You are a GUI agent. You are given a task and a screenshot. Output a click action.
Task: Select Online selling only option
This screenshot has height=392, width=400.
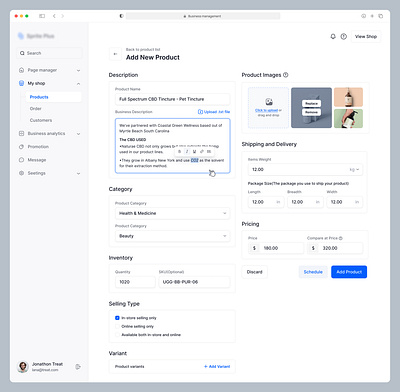(x=117, y=326)
